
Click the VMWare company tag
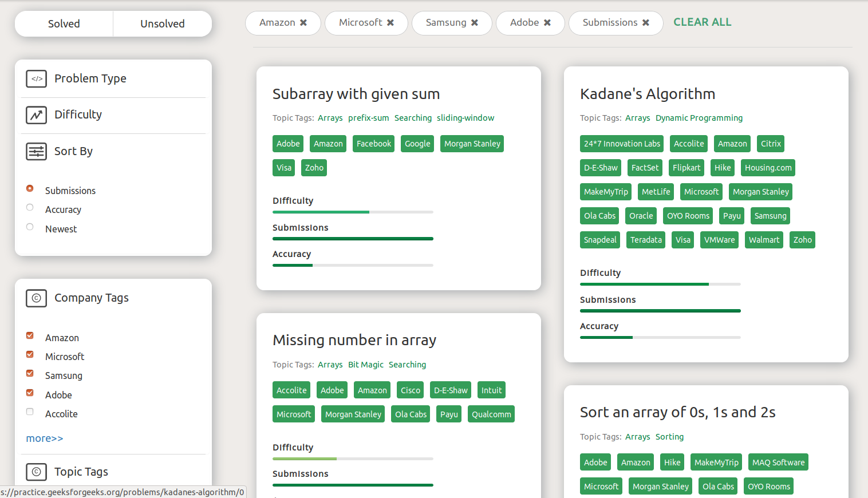[x=720, y=240]
